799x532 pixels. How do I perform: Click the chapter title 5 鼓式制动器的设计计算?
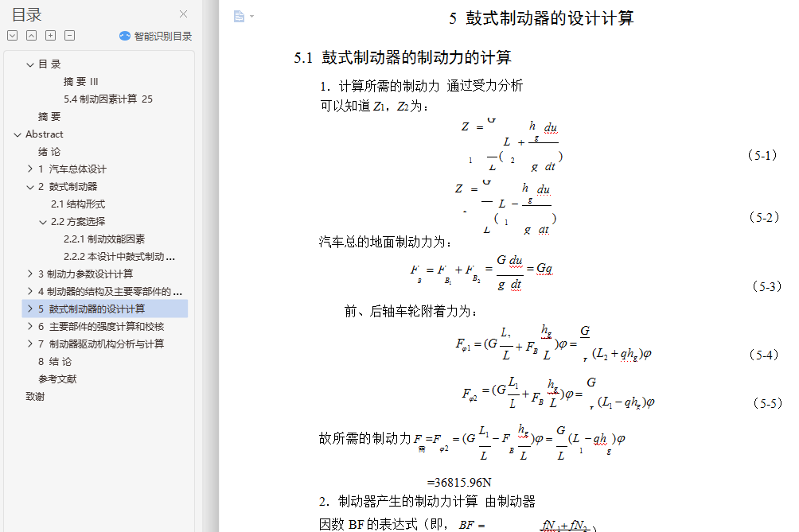(541, 18)
